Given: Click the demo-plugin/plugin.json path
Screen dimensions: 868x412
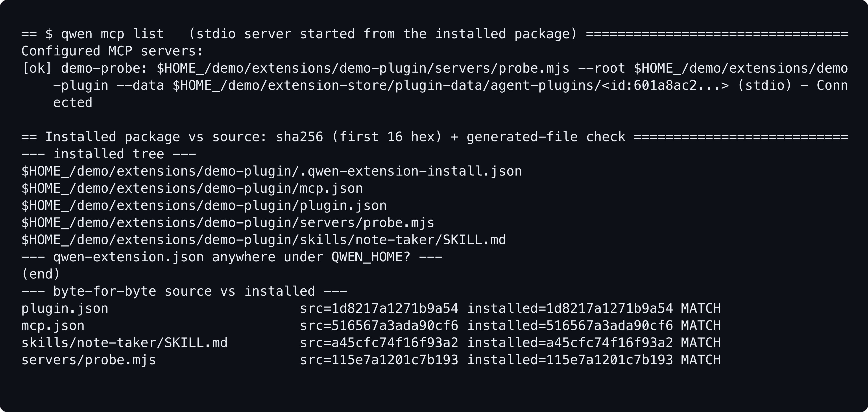Looking at the screenshot, I should click(204, 206).
